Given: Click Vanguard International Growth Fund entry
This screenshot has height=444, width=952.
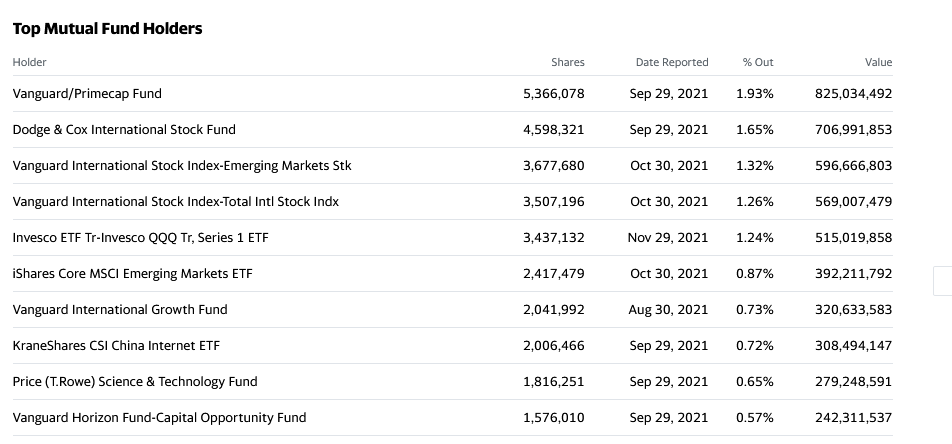Looking at the screenshot, I should (120, 309).
